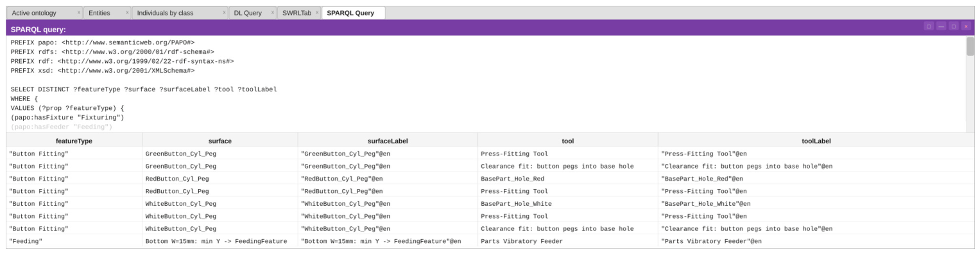This screenshot has height=254, width=980.
Task: Click the WHERE { line in the query
Action: [x=24, y=98]
